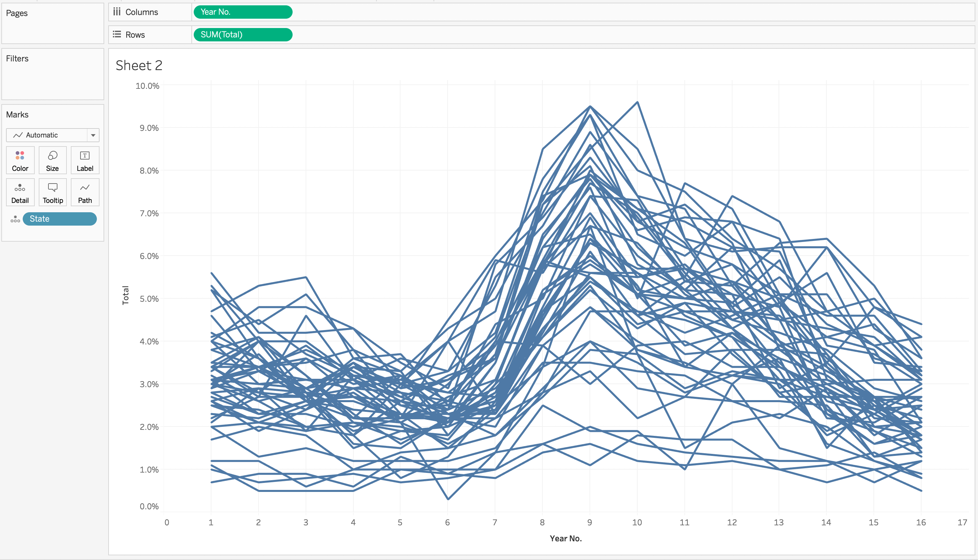
Task: Click the 10 tick on Year No. axis
Action: (637, 522)
